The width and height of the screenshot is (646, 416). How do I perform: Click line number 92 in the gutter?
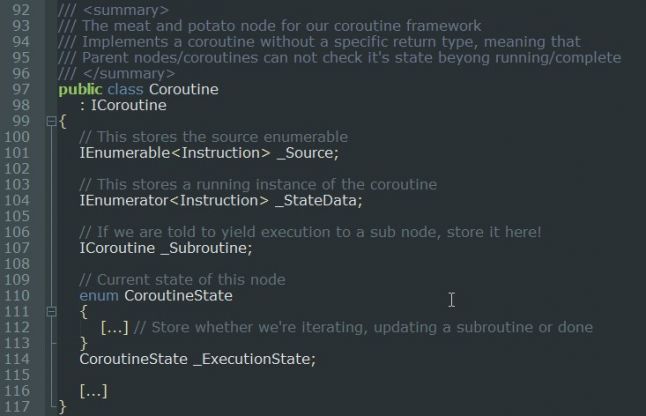(x=18, y=9)
